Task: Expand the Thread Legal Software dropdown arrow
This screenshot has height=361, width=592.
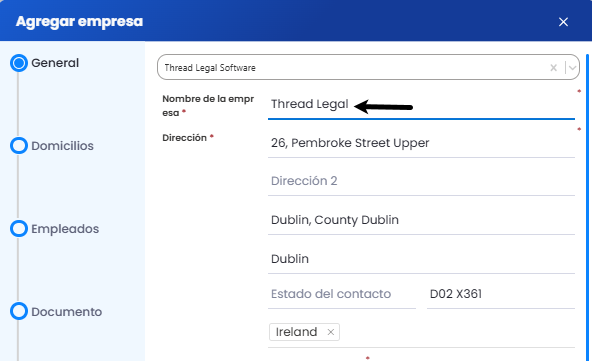Action: (572, 68)
